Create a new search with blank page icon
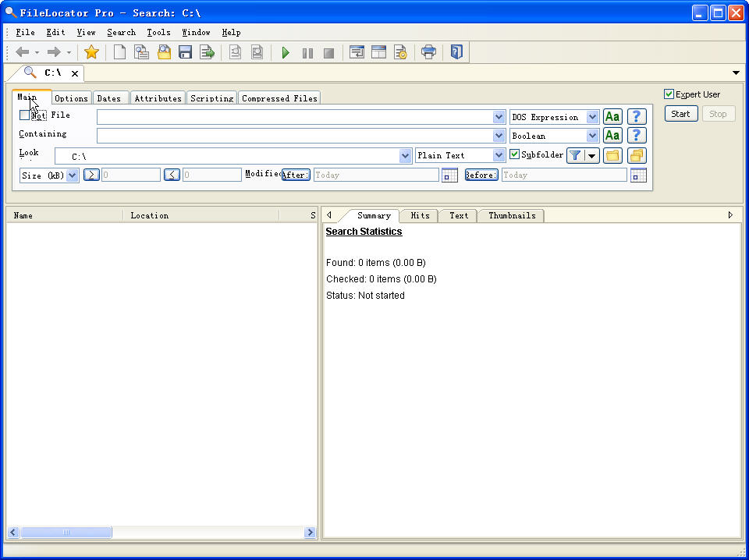The height and width of the screenshot is (560, 749). click(119, 52)
